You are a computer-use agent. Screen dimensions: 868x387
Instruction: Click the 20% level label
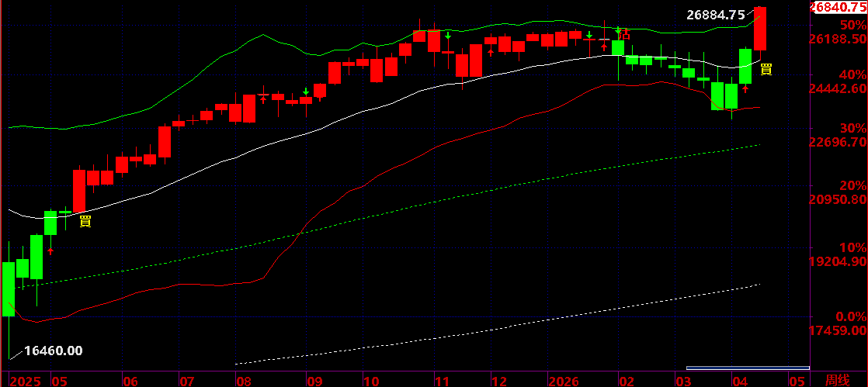point(852,185)
